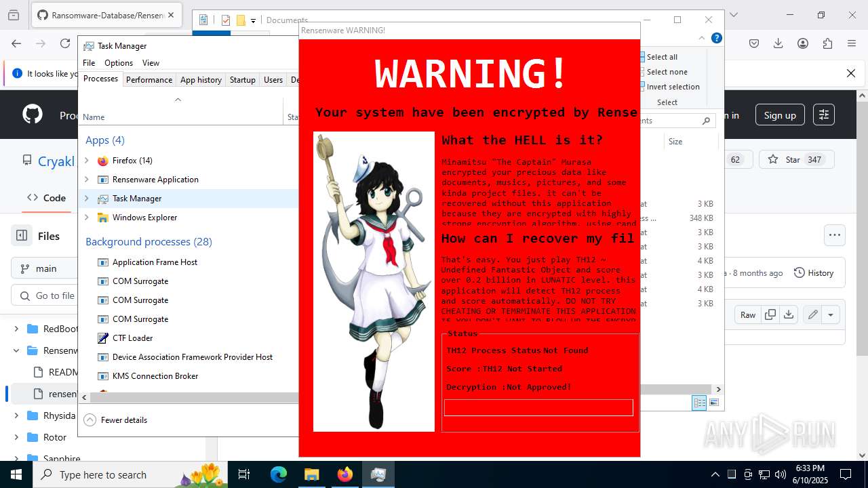Viewport: 868px width, 488px height.
Task: Expand the Firefox (14) process group
Action: click(86, 161)
